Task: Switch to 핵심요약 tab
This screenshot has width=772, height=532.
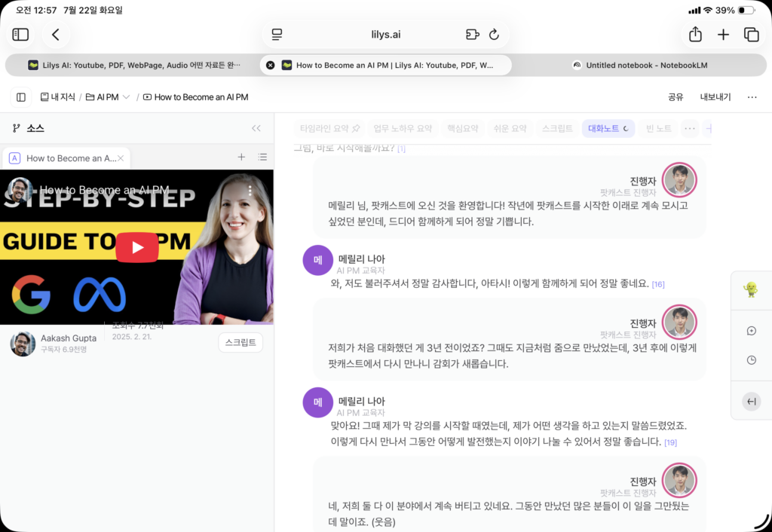Action: (462, 128)
